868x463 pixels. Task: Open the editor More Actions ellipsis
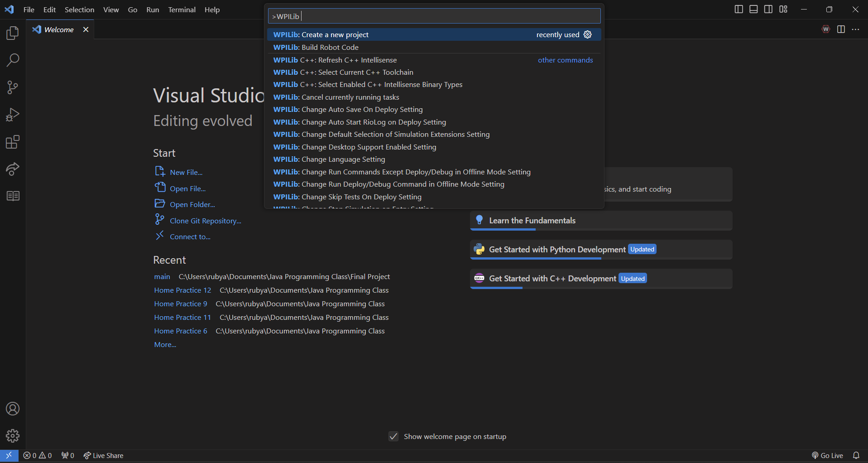tap(855, 29)
